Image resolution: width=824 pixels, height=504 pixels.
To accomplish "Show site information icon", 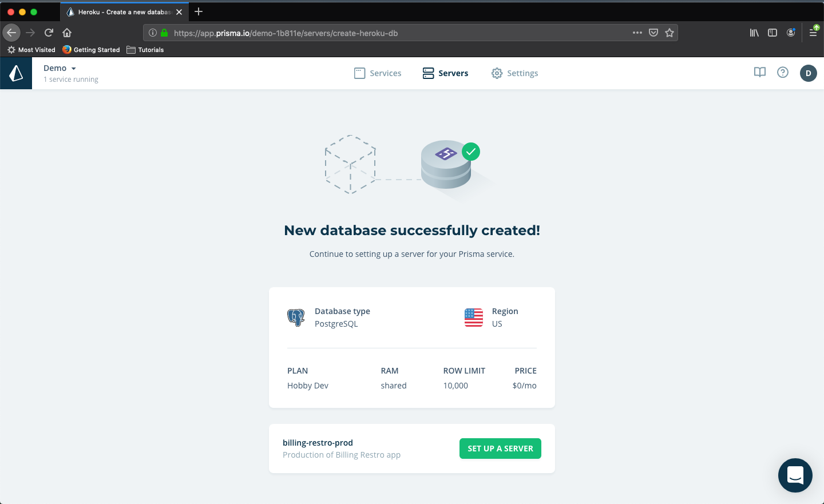I will pos(153,33).
